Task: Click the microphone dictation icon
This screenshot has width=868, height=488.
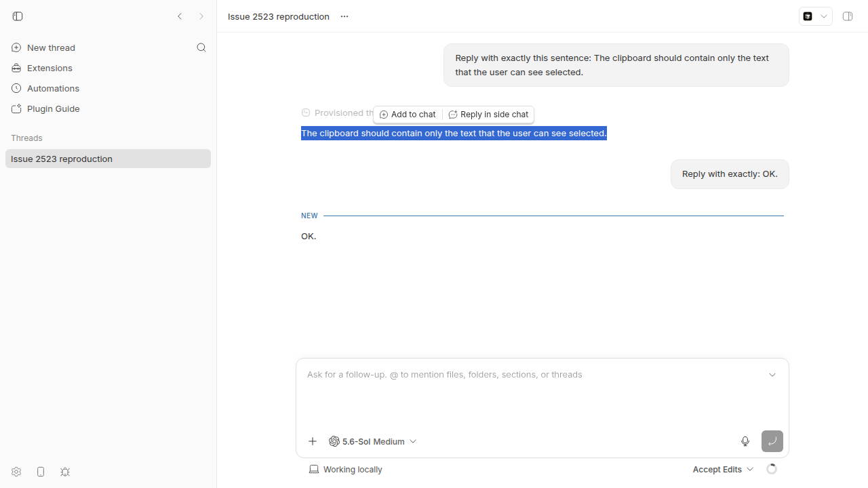Action: 745,441
